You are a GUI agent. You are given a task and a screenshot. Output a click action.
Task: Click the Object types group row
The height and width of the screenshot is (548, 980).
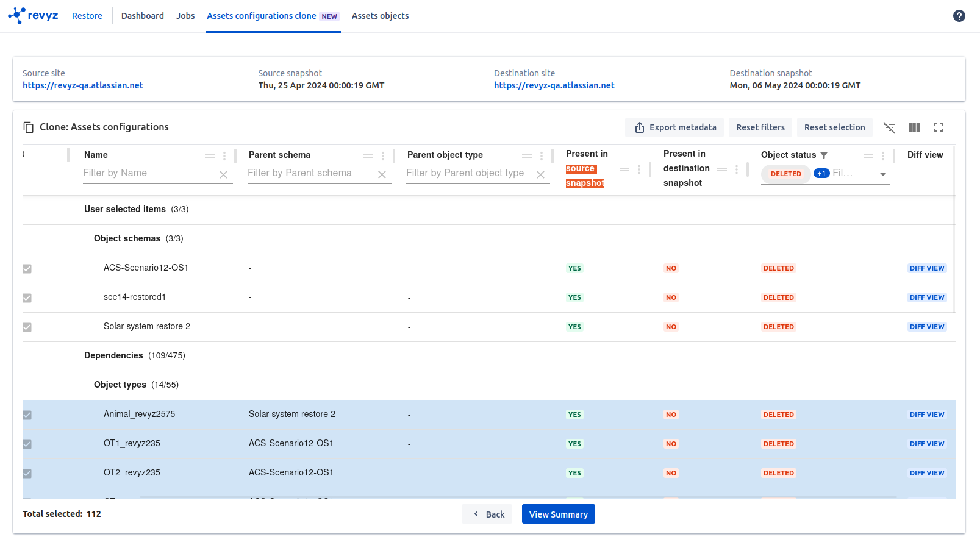click(x=488, y=385)
